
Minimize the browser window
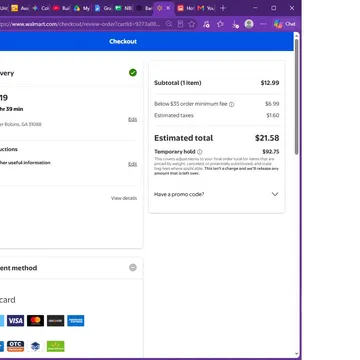[x=255, y=8]
